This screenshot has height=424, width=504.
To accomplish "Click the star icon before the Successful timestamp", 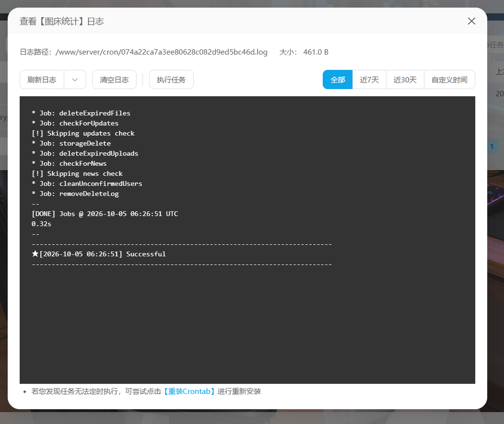I will [35, 254].
